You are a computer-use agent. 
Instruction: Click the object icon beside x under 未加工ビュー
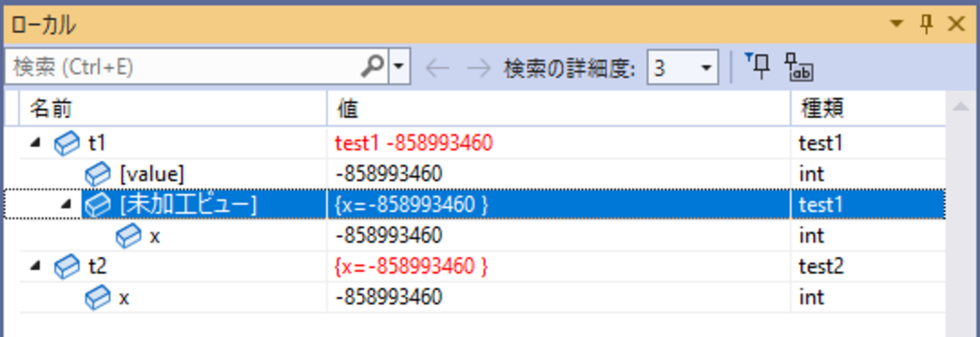130,235
